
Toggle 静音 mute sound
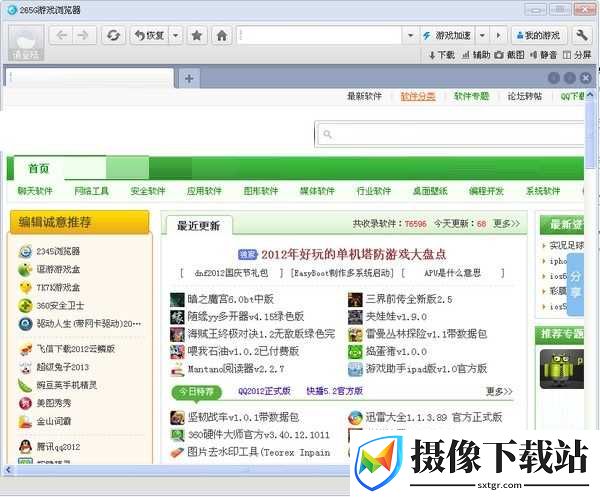pos(543,55)
